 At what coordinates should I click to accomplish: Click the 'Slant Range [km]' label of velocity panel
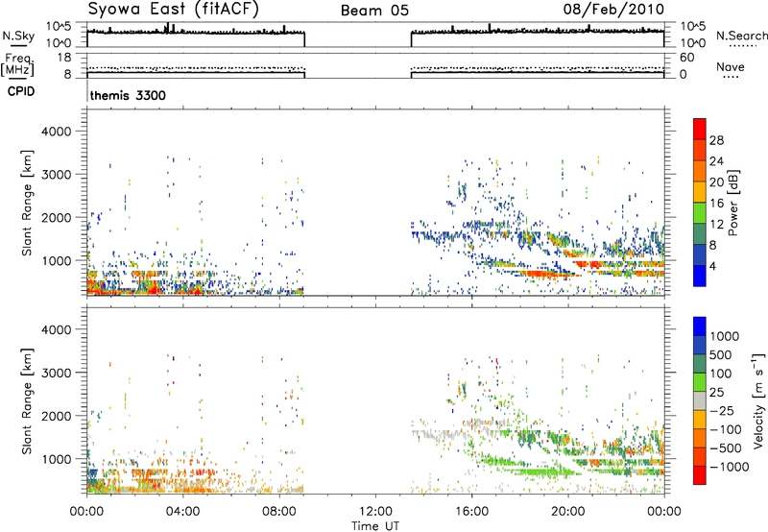coord(27,400)
